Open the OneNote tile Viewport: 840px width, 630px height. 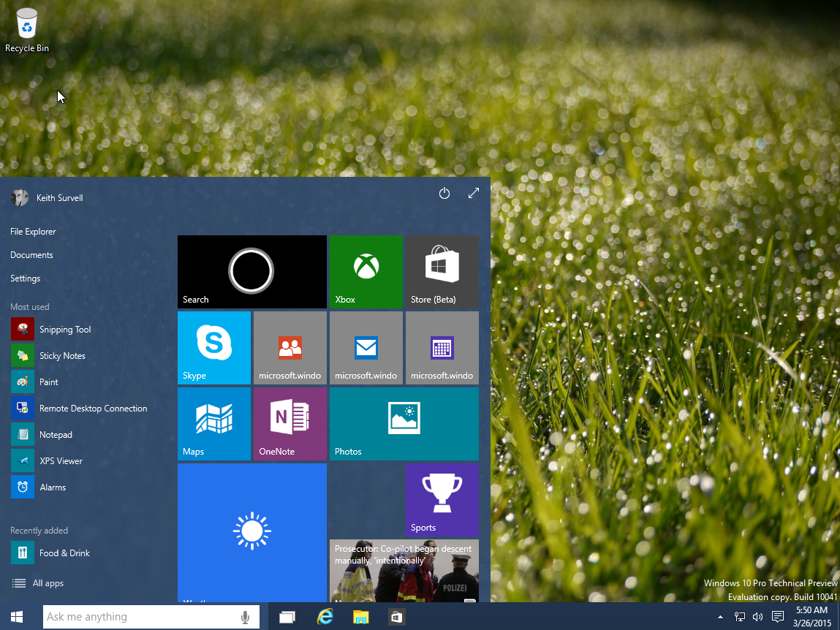290,424
